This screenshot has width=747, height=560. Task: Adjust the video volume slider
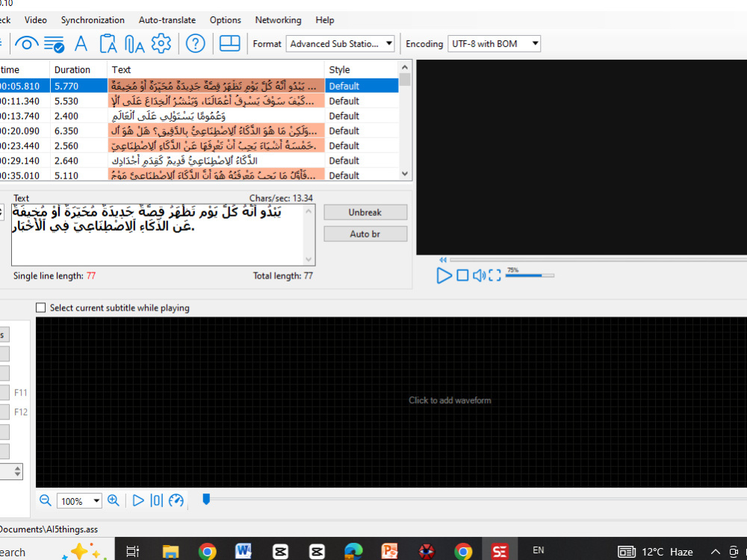pos(530,276)
